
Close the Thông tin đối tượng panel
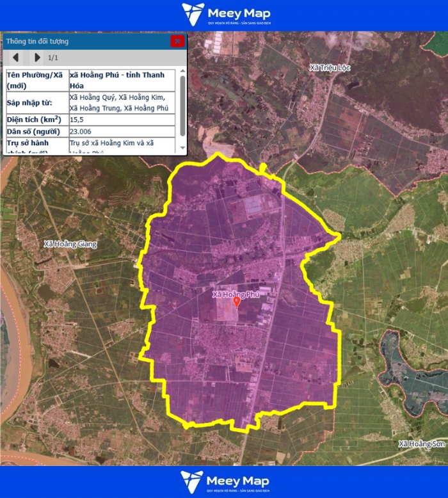177,41
